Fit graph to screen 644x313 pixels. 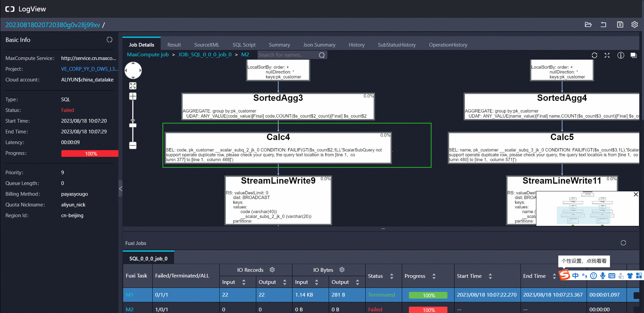click(x=133, y=86)
